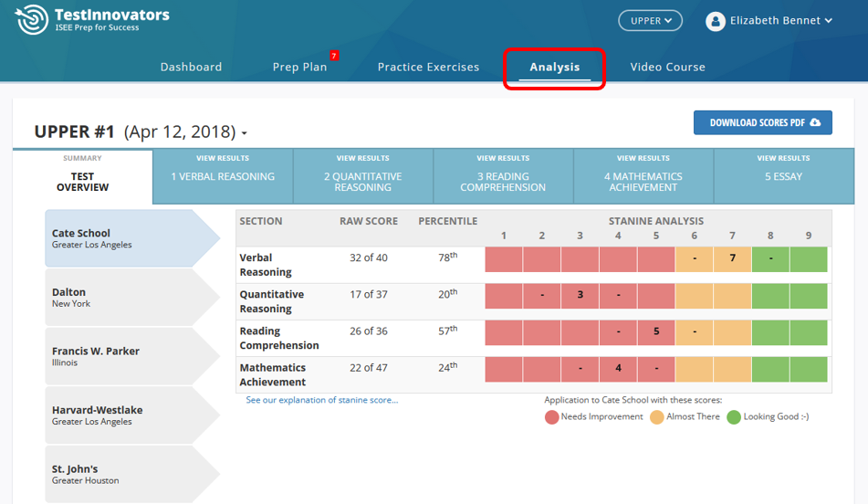Click the SECTION column header
This screenshot has height=504, width=868.
pos(261,221)
